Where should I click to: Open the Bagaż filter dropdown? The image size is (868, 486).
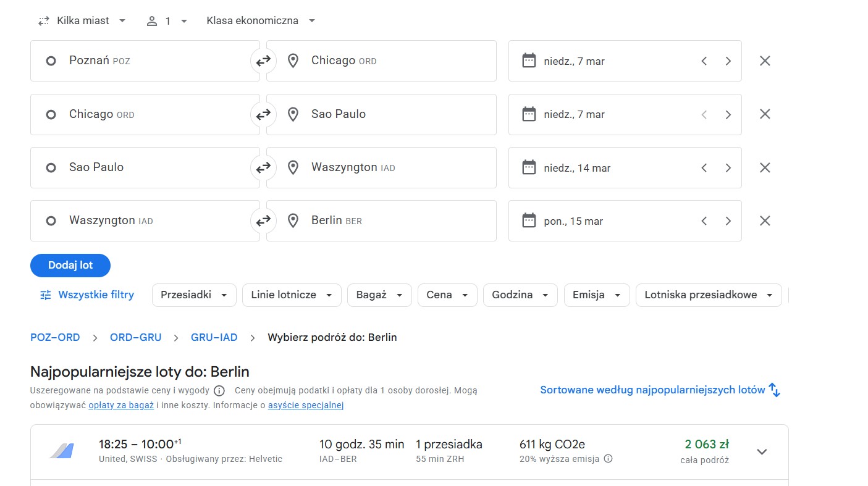point(379,295)
